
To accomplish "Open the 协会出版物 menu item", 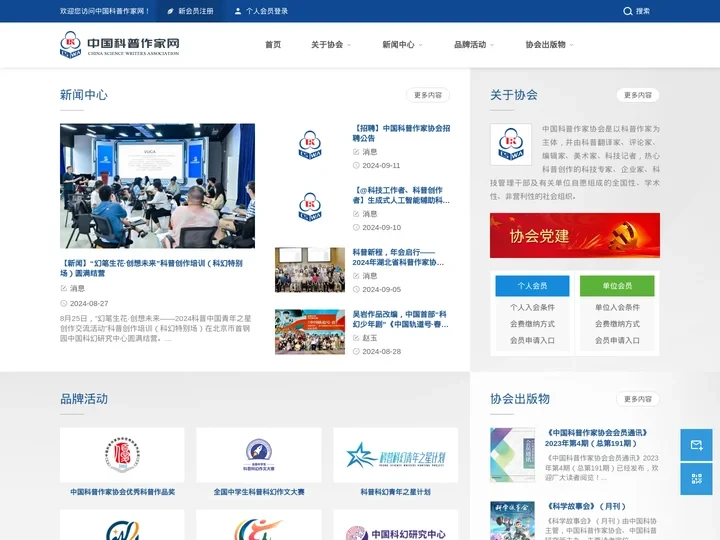I will click(545, 45).
